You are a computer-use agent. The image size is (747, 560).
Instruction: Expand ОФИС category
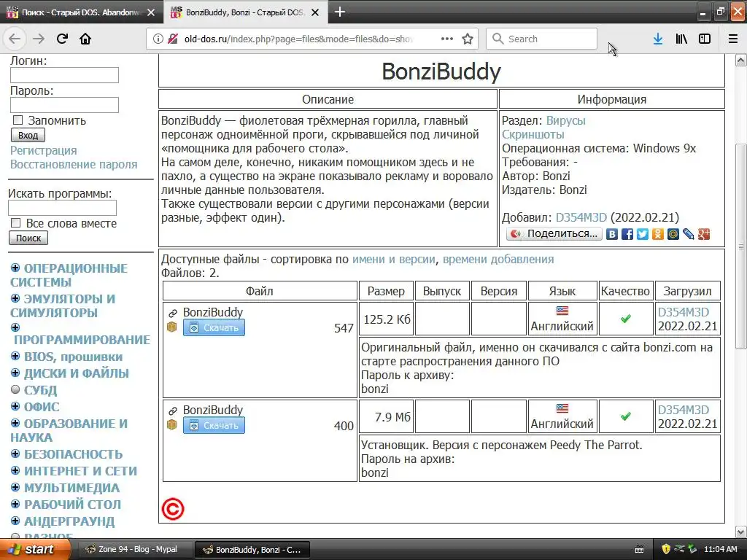tap(15, 407)
